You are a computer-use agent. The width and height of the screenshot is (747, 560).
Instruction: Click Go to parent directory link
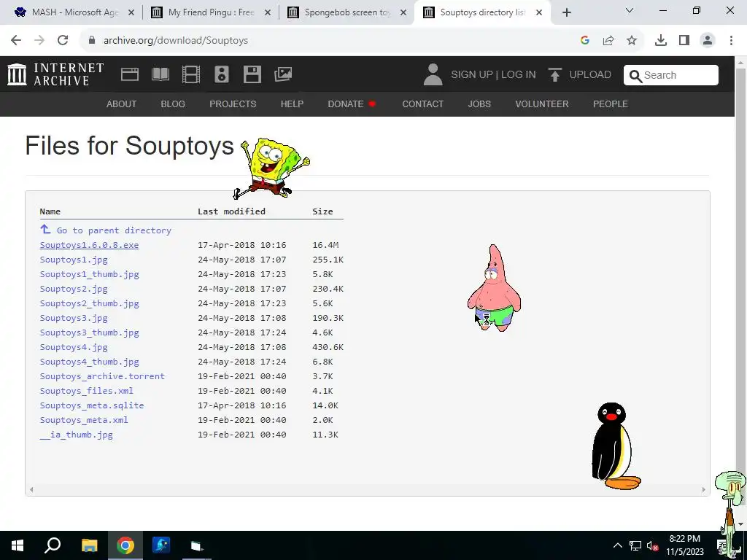click(114, 230)
